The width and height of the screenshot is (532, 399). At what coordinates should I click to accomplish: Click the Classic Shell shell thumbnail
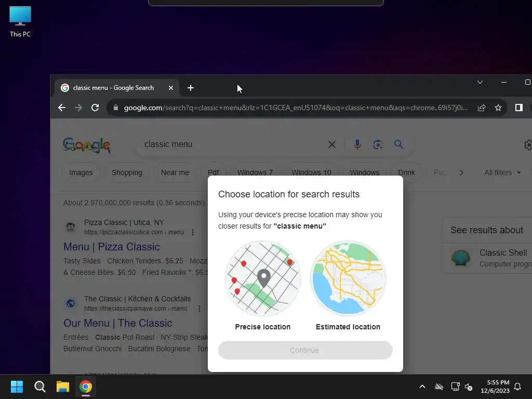pyautogui.click(x=461, y=258)
